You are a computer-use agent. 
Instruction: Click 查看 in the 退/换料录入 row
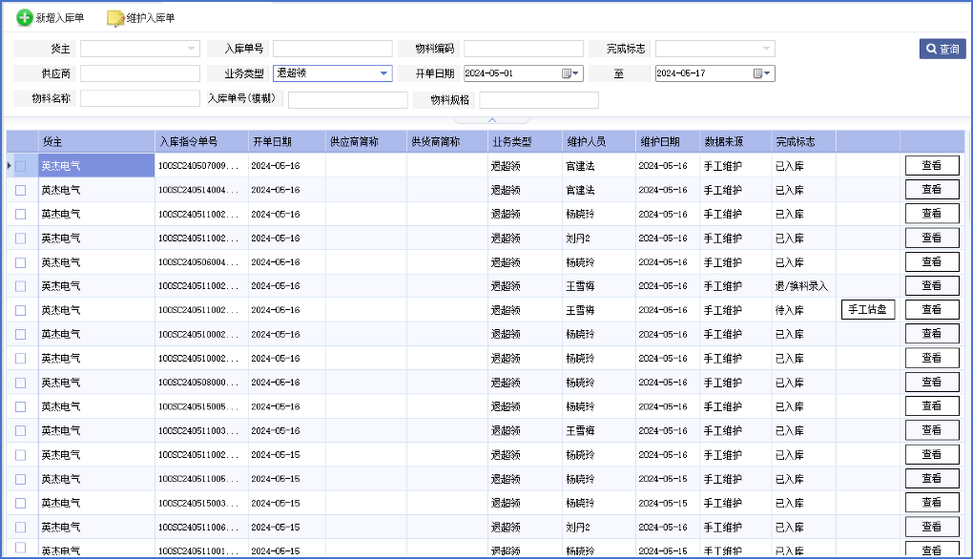coord(931,285)
